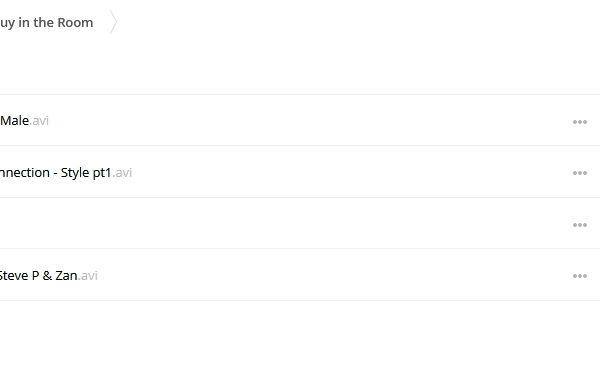Open the 'Steve P & Zan.avi' file

tap(49, 276)
